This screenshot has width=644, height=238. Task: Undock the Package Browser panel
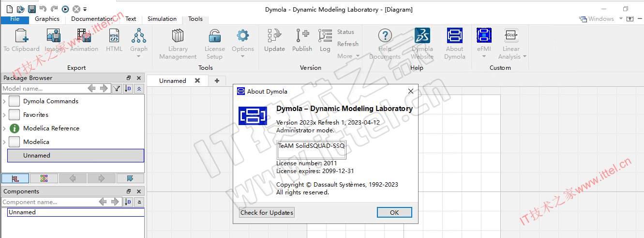pos(129,78)
